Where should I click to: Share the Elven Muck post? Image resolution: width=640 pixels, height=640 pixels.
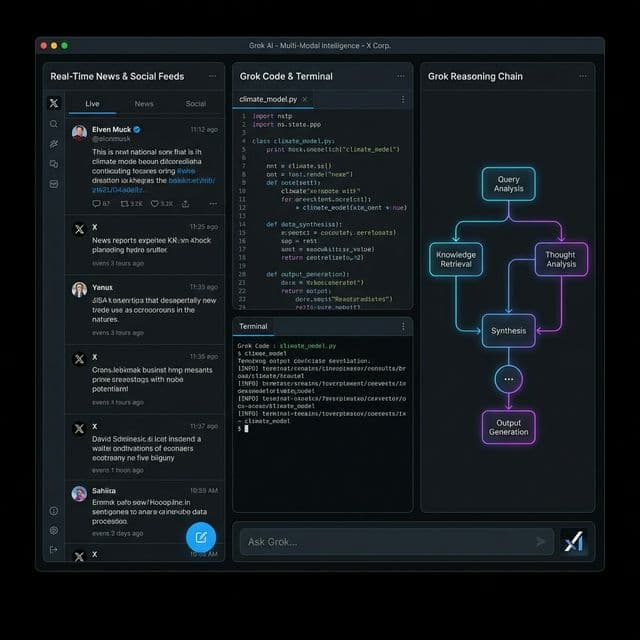coord(186,204)
